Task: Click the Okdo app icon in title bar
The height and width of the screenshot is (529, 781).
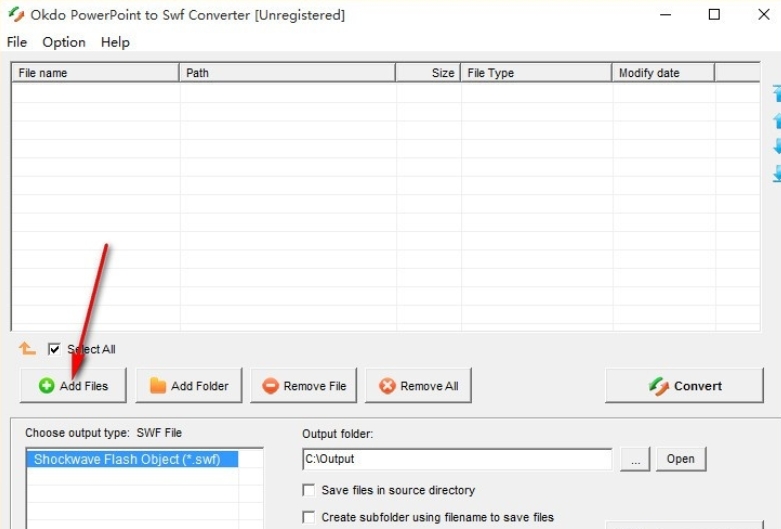Action: click(x=16, y=14)
